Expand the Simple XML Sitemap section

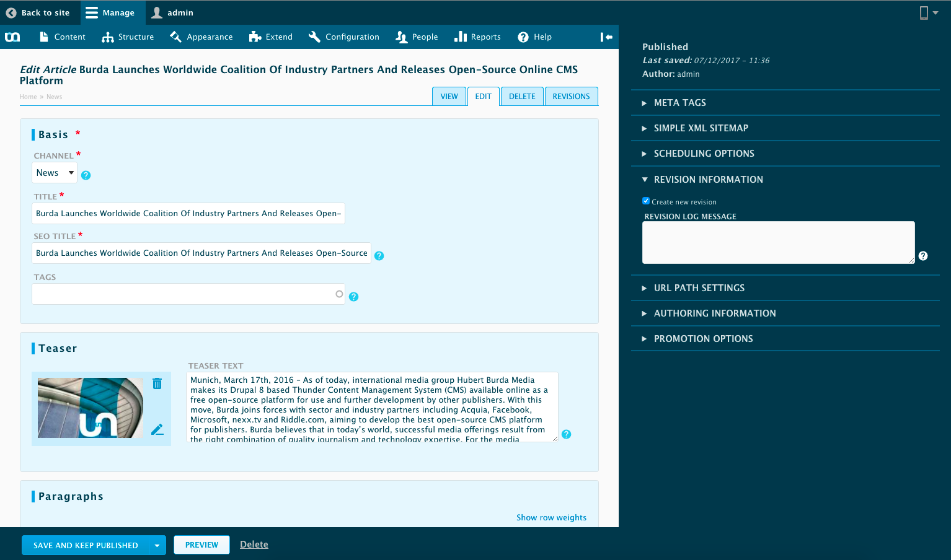point(785,128)
